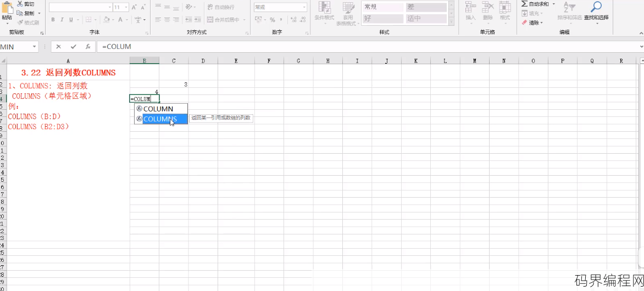Screen dimensions: 644x291
Task: Open the Borders dropdown arrow
Action: click(95, 20)
